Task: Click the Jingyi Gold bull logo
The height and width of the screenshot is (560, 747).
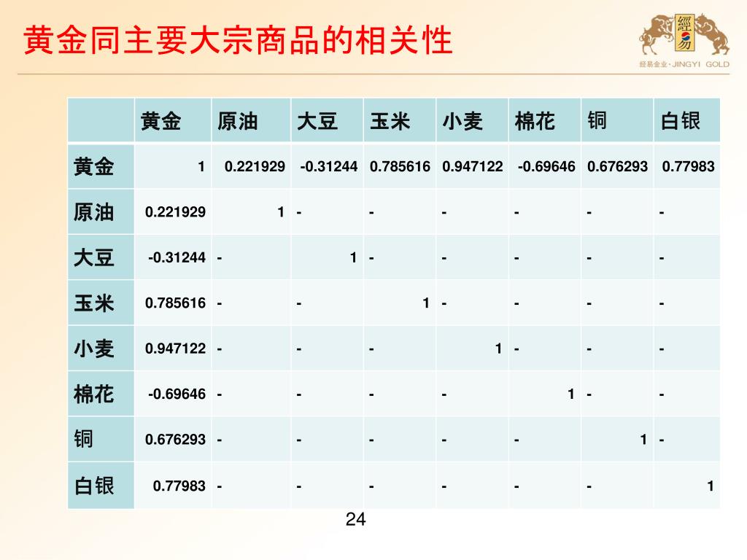Action: click(684, 34)
